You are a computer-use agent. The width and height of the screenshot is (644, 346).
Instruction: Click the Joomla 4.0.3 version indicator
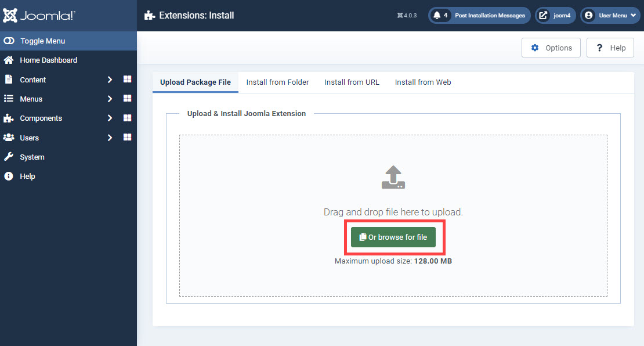point(407,16)
